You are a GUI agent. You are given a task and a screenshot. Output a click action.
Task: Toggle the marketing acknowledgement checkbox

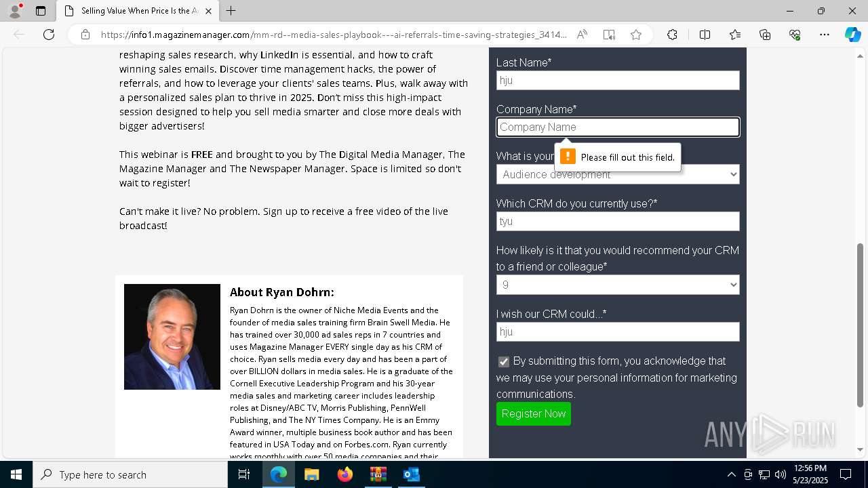[503, 362]
